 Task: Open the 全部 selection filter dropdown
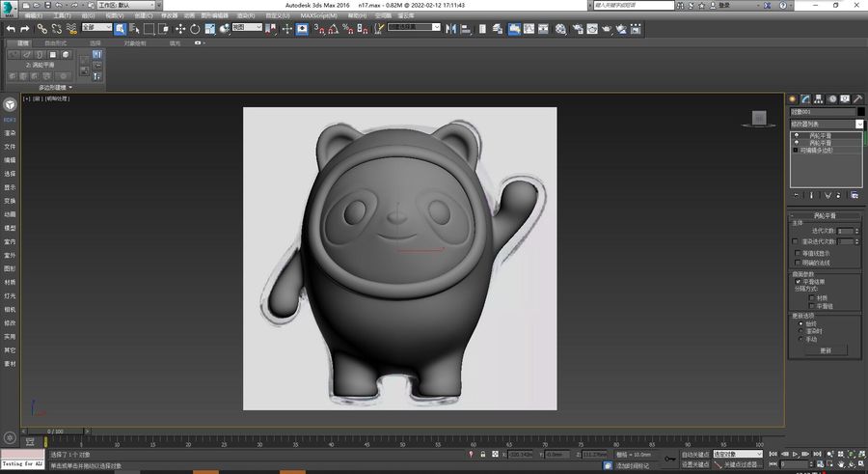coord(96,27)
